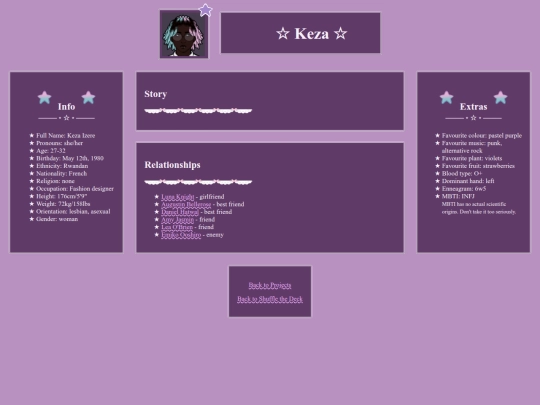The height and width of the screenshot is (405, 540).
Task: Select the 'Nationality: French' line
Action: click(61, 174)
